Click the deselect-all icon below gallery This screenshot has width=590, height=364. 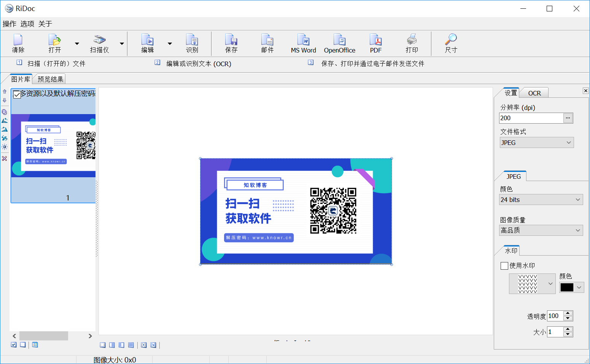coord(23,345)
